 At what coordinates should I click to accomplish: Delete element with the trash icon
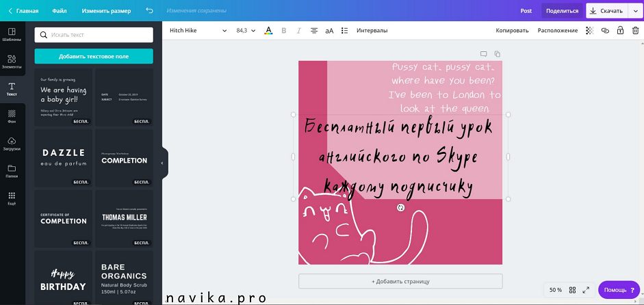pyautogui.click(x=635, y=31)
